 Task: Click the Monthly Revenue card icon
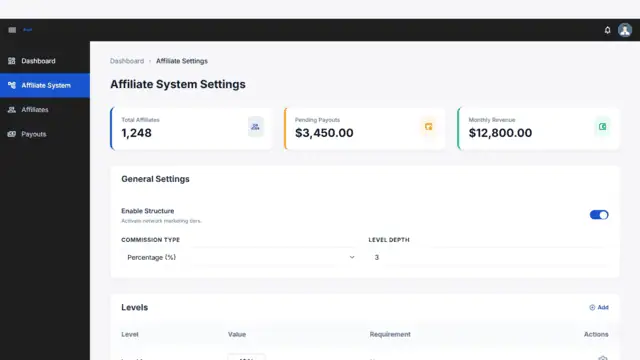[602, 127]
